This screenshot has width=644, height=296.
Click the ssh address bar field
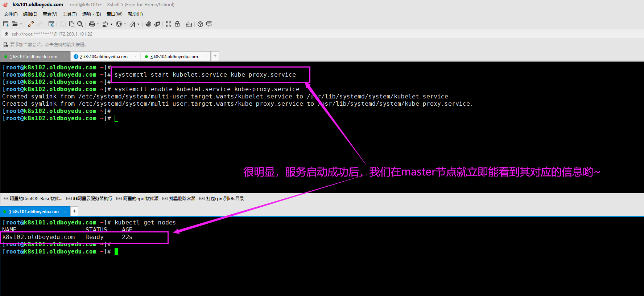(x=145, y=34)
